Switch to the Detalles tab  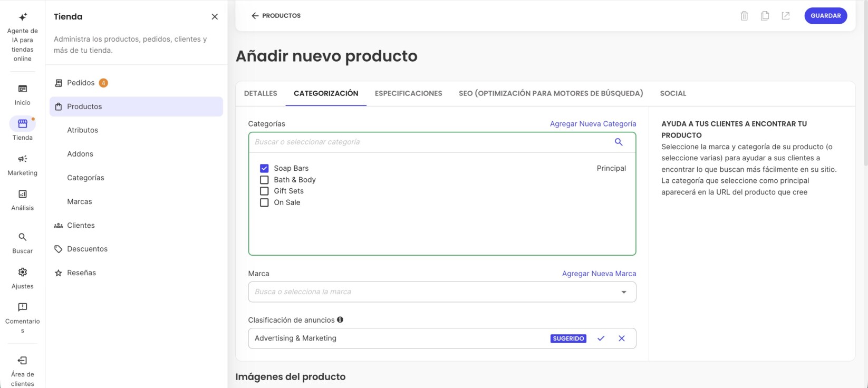[x=261, y=93]
